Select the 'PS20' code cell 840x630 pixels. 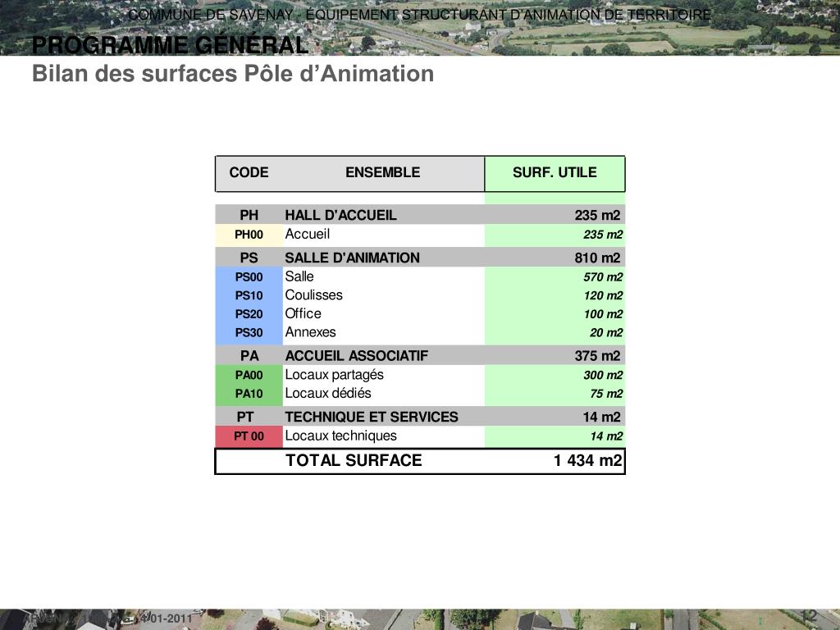click(x=249, y=314)
